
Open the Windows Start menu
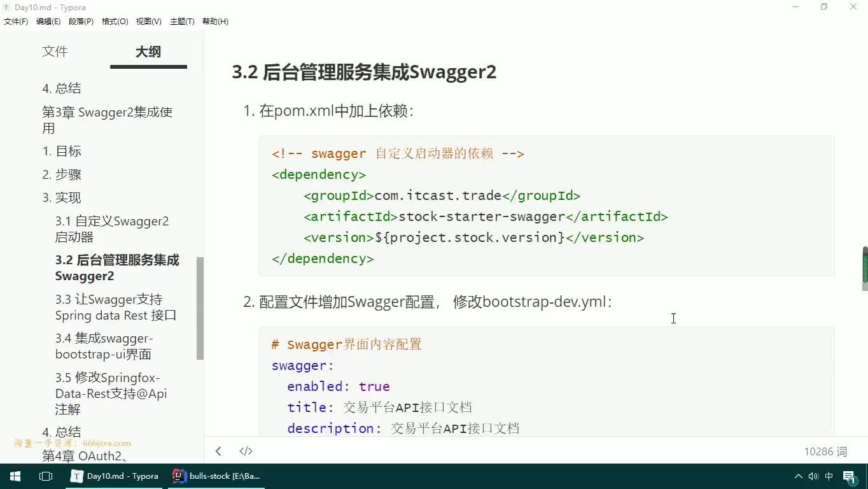(15, 476)
